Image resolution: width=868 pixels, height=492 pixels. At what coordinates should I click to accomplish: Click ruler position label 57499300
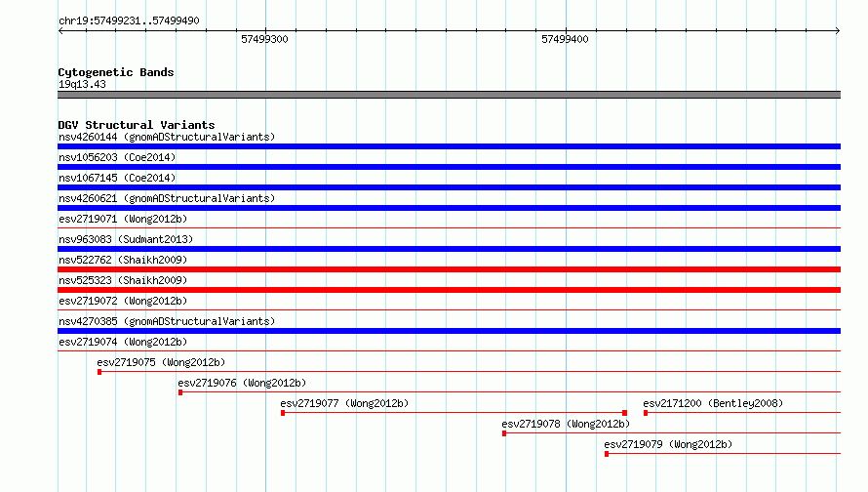264,39
